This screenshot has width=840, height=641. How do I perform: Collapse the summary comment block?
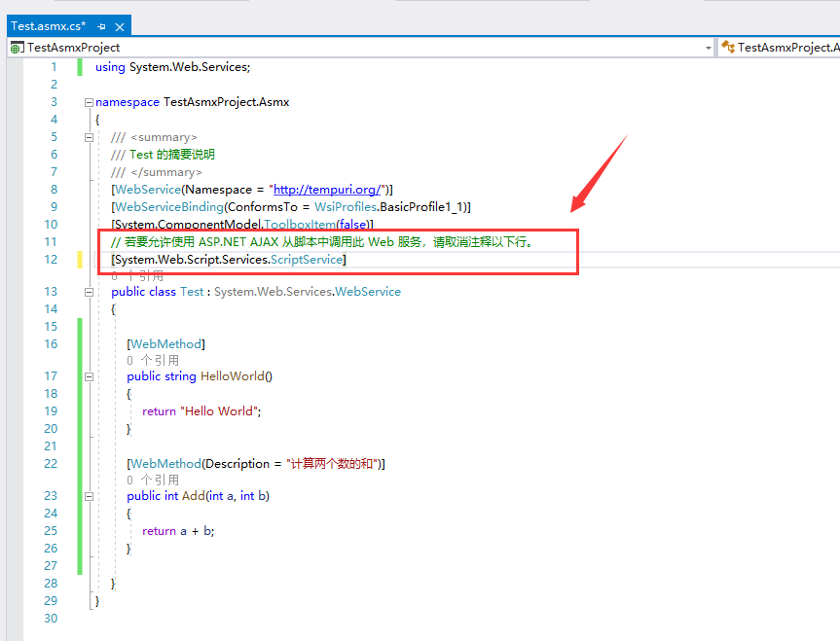89,137
